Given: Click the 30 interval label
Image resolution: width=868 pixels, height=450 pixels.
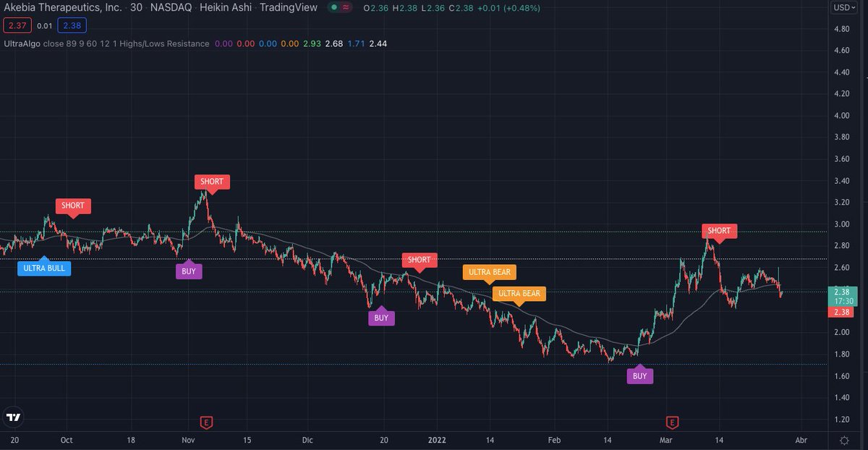Looking at the screenshot, I should [x=136, y=8].
